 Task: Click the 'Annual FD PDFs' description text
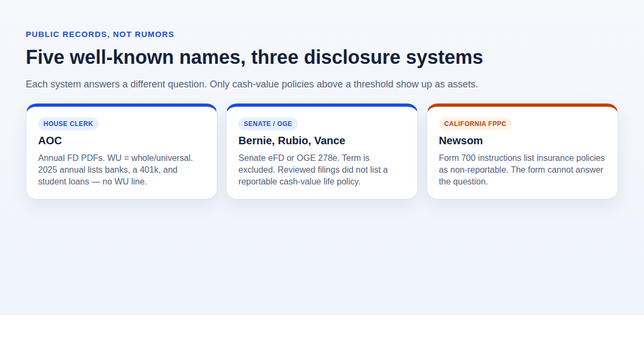(x=115, y=170)
